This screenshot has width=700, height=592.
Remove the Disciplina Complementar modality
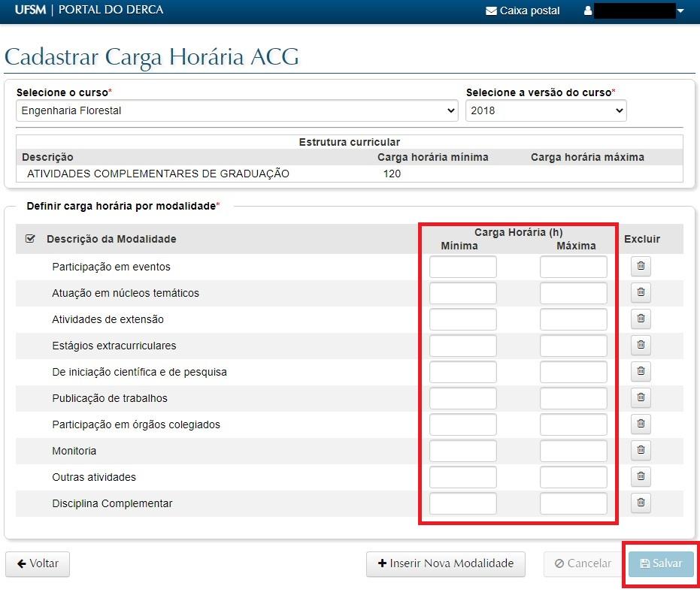tap(641, 503)
